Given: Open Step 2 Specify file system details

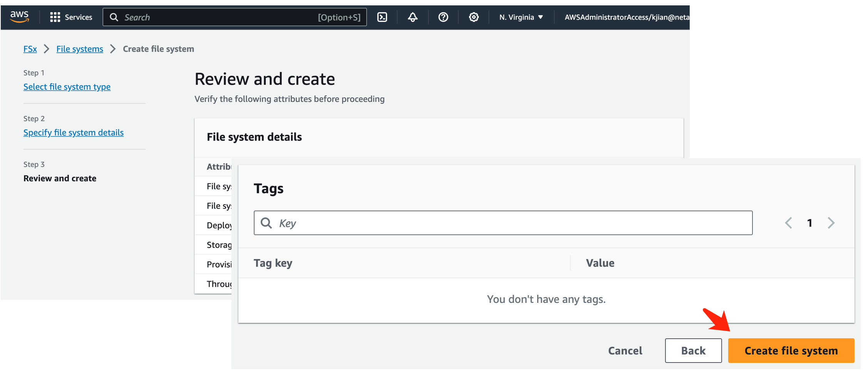Looking at the screenshot, I should pyautogui.click(x=74, y=133).
